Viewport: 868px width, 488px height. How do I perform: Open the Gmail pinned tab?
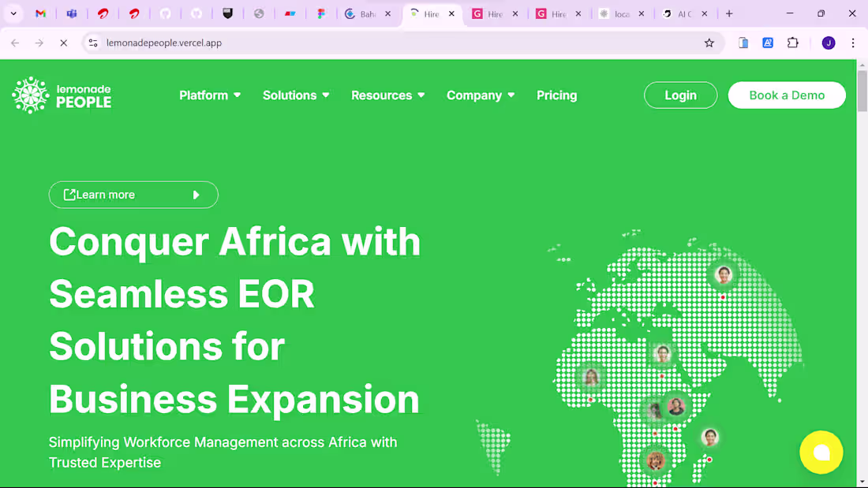40,14
